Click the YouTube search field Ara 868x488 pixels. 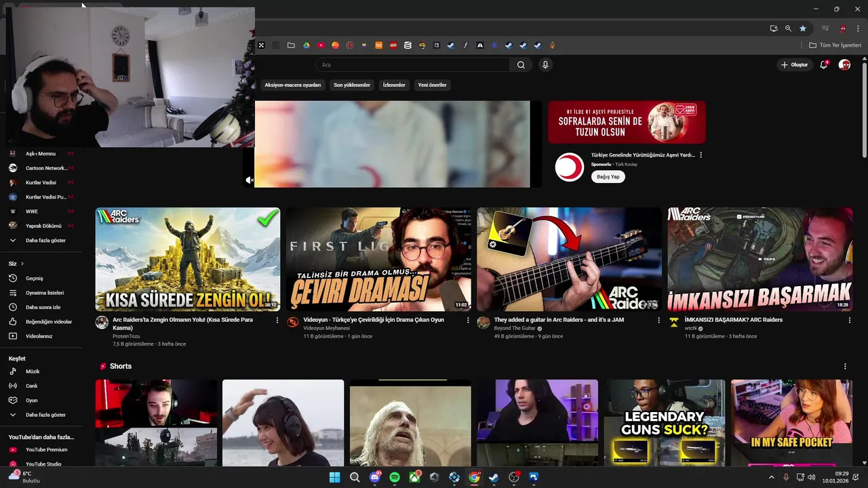tap(412, 65)
